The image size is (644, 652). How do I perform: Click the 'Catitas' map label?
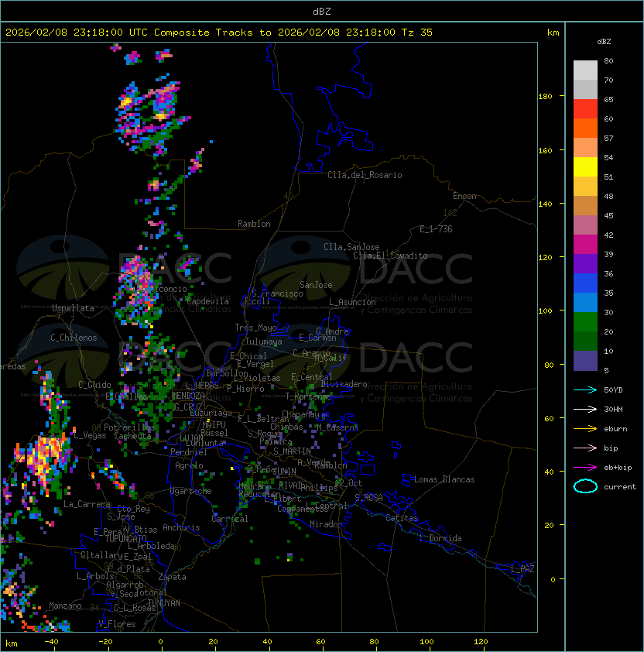(402, 519)
